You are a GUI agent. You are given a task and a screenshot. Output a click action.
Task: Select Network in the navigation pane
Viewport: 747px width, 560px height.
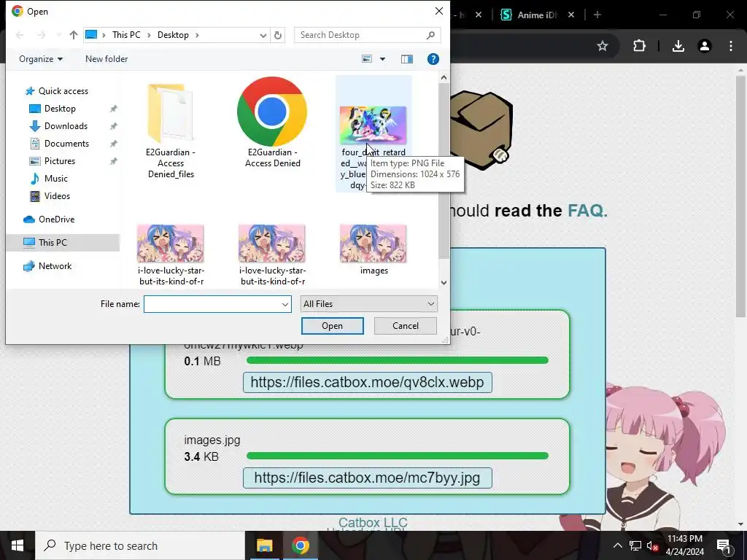coord(55,266)
